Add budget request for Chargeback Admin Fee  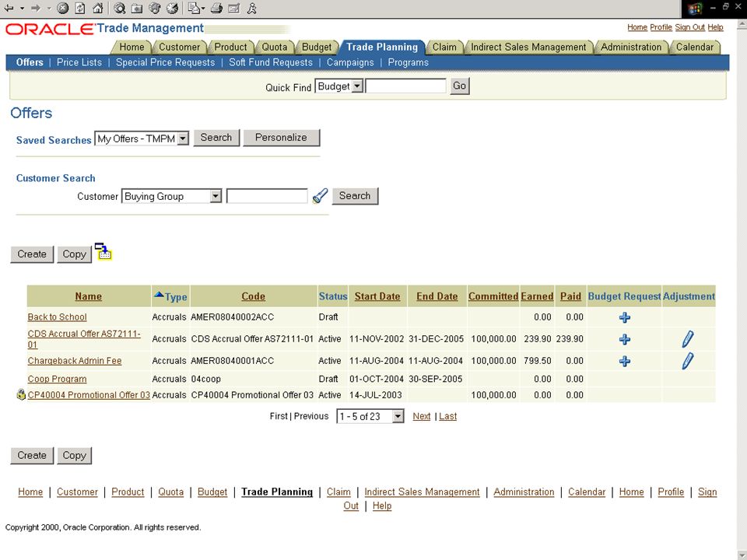click(x=625, y=361)
